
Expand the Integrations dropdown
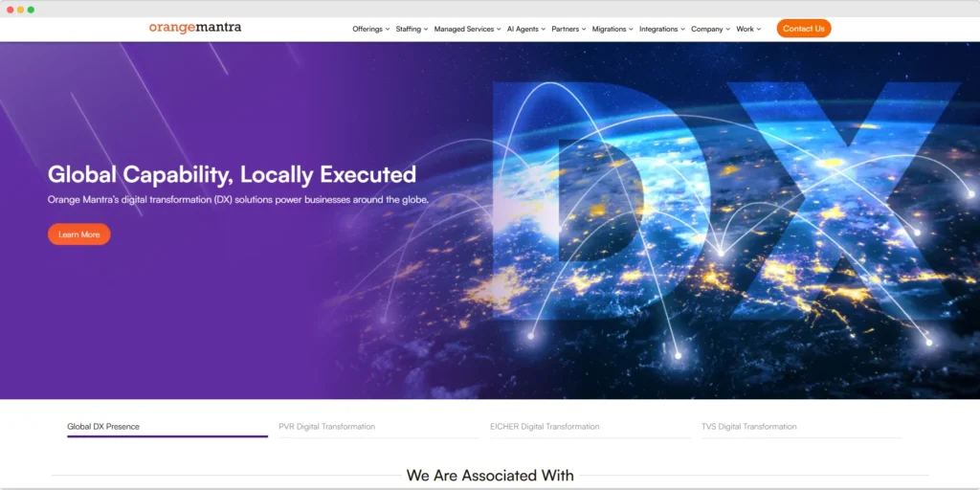(x=662, y=29)
